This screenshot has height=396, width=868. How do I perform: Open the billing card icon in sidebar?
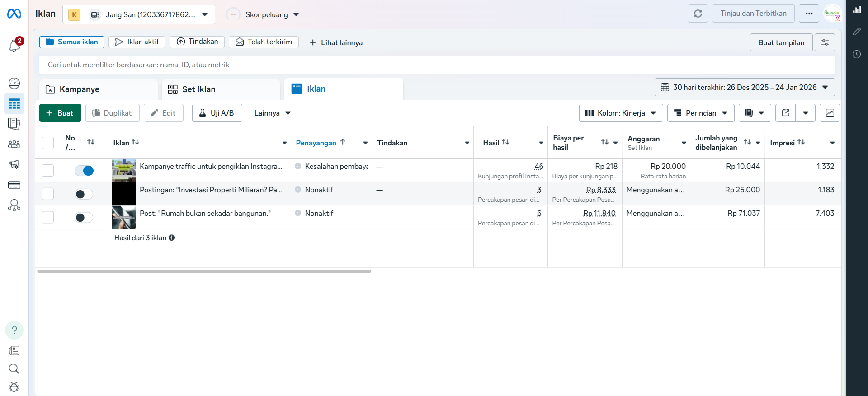pos(14,185)
